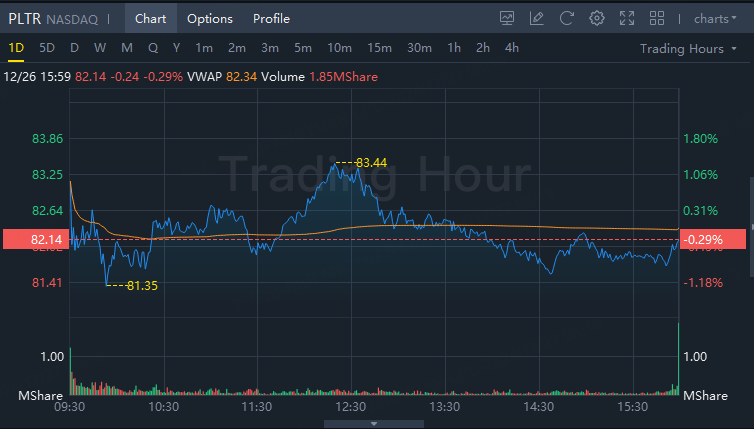The height and width of the screenshot is (429, 754).
Task: Click the red 82.14 current price tag
Action: [36, 239]
